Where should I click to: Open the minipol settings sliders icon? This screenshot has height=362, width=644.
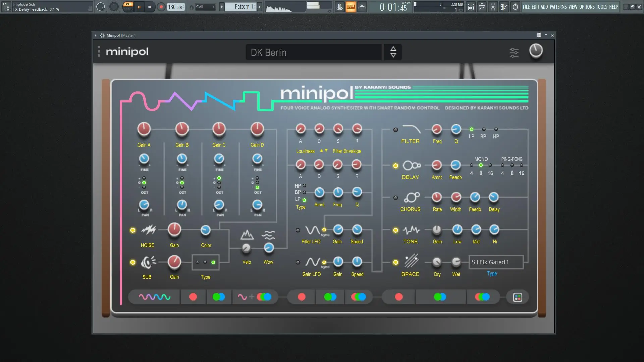pyautogui.click(x=514, y=52)
